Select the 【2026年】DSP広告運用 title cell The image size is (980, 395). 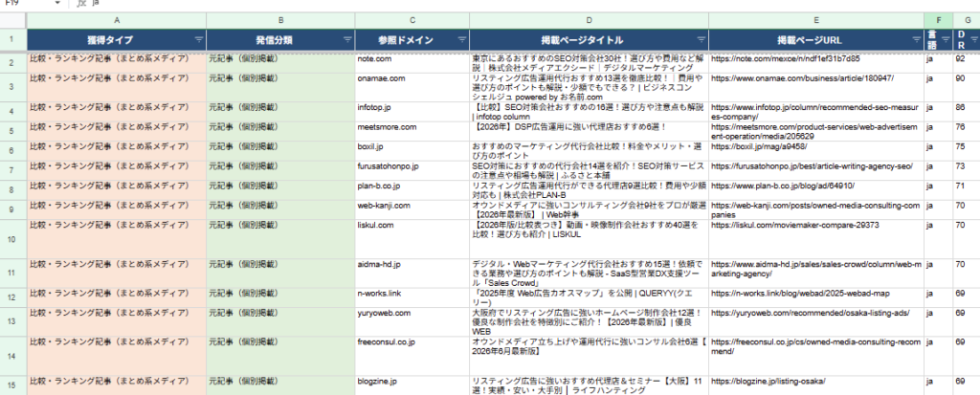[x=590, y=131]
